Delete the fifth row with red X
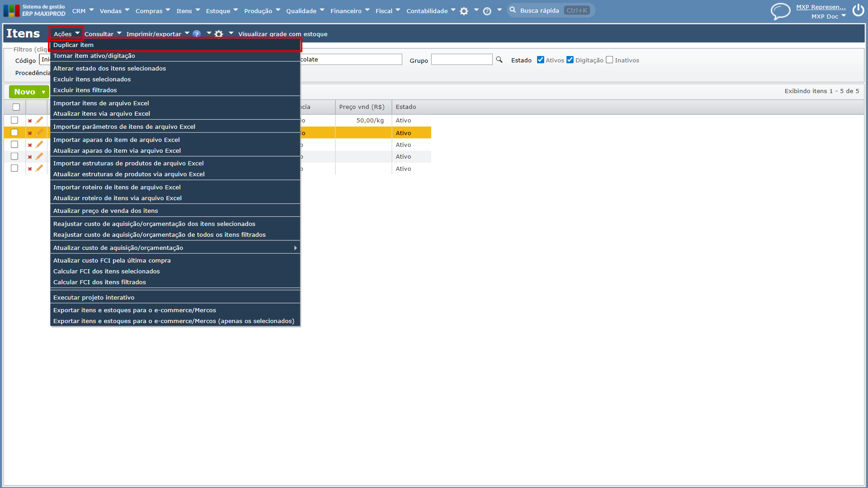 point(30,169)
